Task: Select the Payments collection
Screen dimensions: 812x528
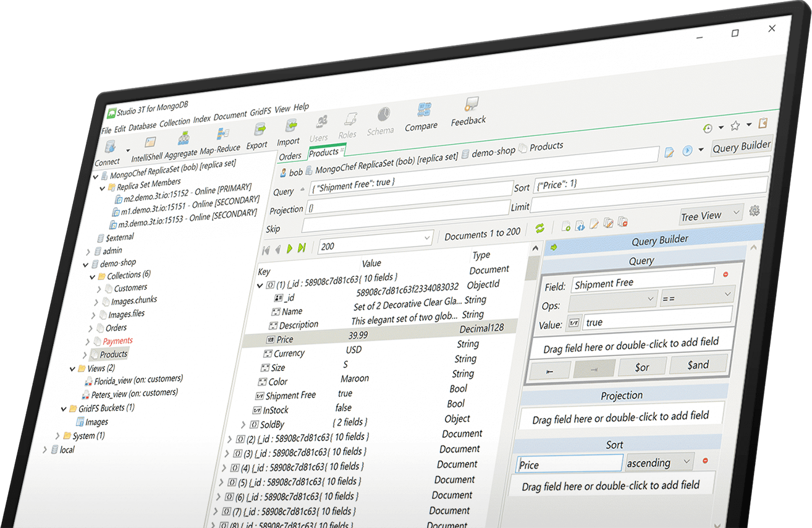Action: [x=117, y=341]
